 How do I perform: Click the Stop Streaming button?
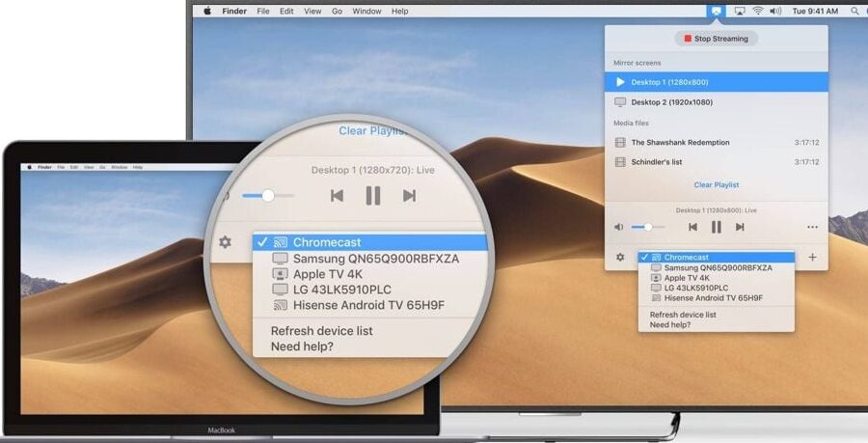click(x=717, y=39)
